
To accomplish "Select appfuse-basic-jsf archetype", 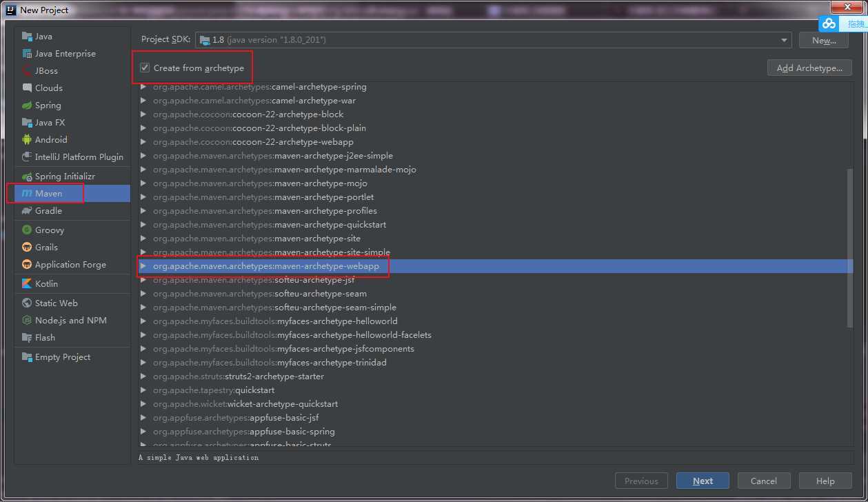I will [236, 418].
